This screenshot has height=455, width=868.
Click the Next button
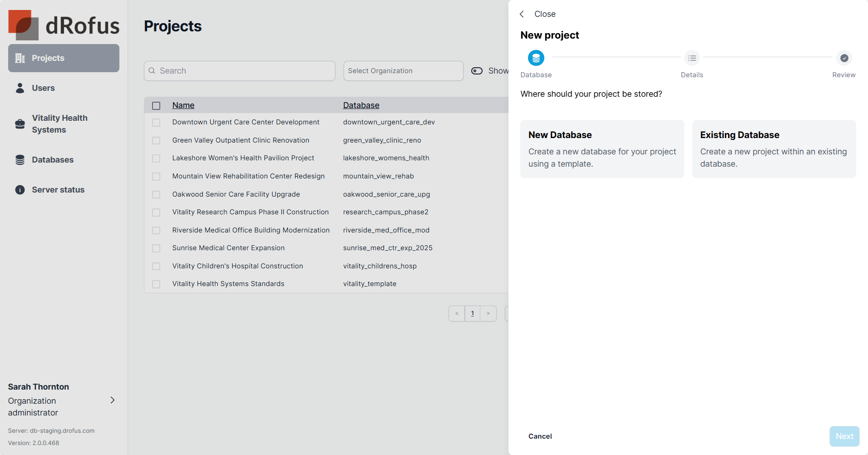click(844, 436)
